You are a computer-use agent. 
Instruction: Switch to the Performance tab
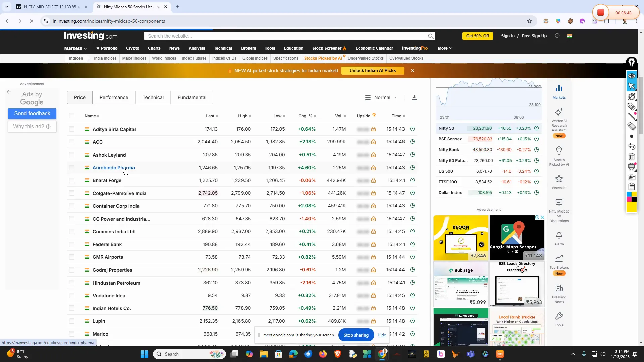click(114, 97)
